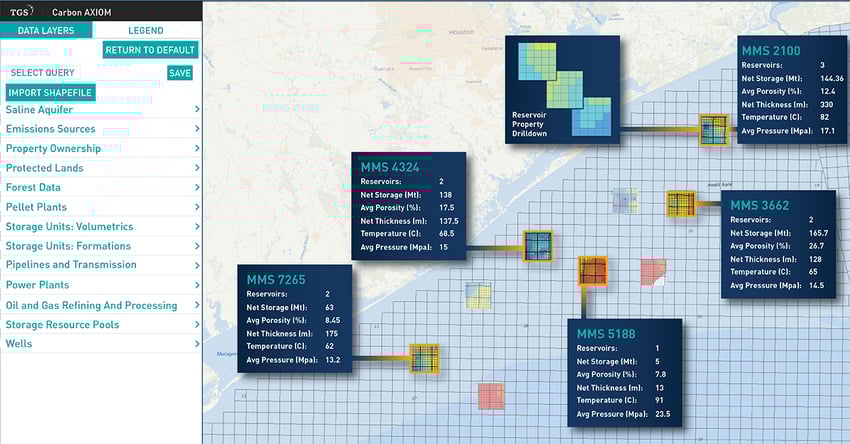Click the IMPORT SHAPEFILE button
Image resolution: width=850 pixels, height=444 pixels.
[x=50, y=93]
